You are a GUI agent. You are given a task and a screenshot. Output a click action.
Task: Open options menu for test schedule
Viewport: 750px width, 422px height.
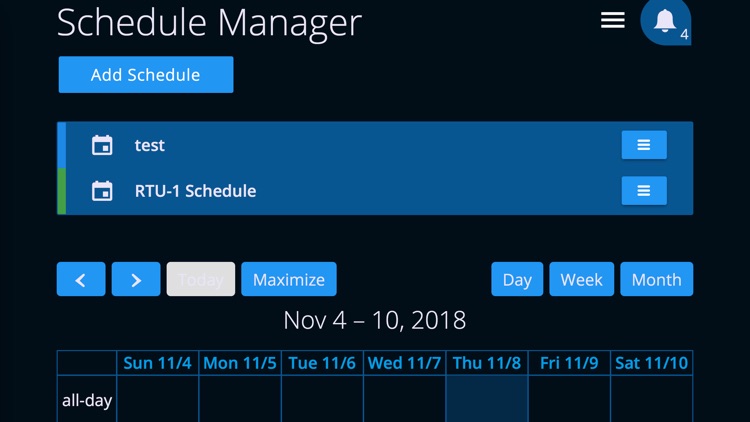(x=644, y=145)
